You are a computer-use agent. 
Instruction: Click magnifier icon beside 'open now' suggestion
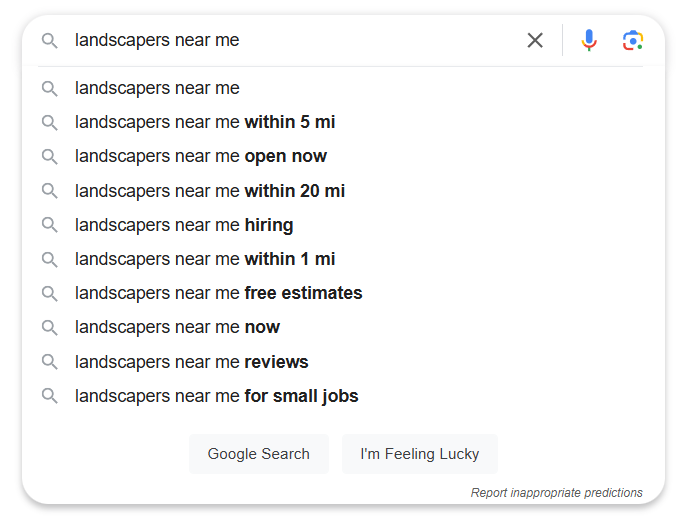[50, 156]
